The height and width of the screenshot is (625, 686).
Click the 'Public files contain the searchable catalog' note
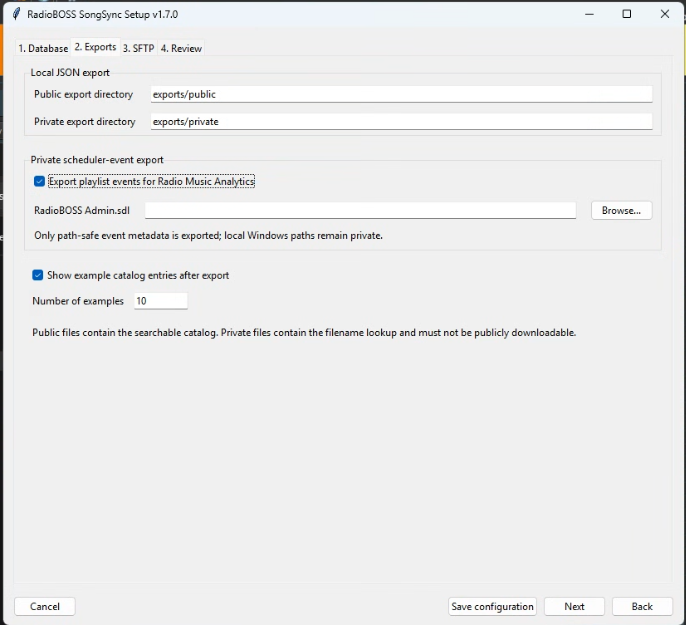[x=304, y=332]
